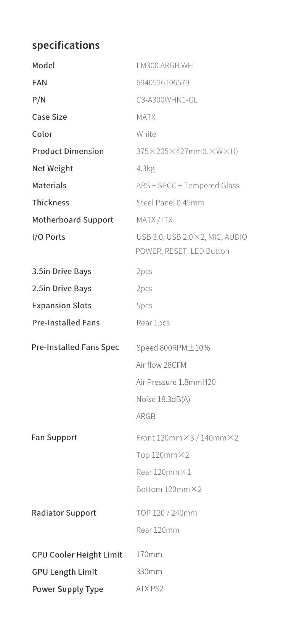Click the ATX PS2 power supply value
The image size is (286, 644).
click(149, 589)
